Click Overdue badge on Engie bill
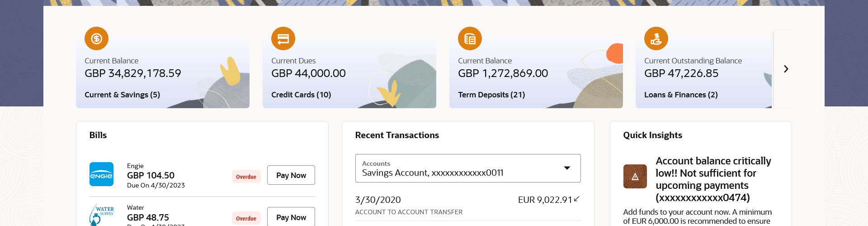Image resolution: width=868 pixels, height=226 pixels. click(x=246, y=177)
